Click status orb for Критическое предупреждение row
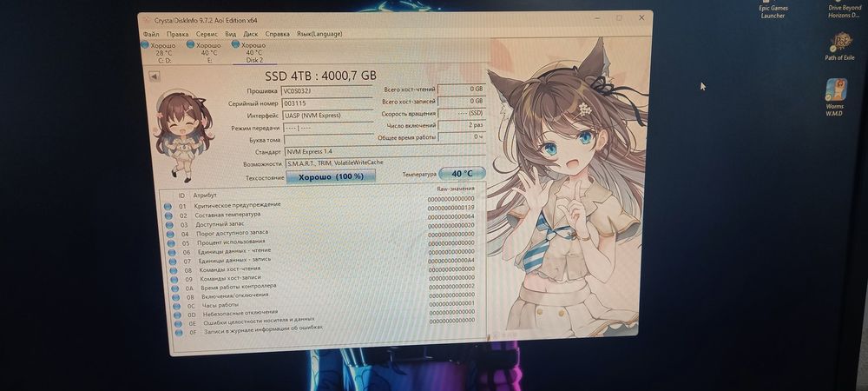 [x=168, y=207]
